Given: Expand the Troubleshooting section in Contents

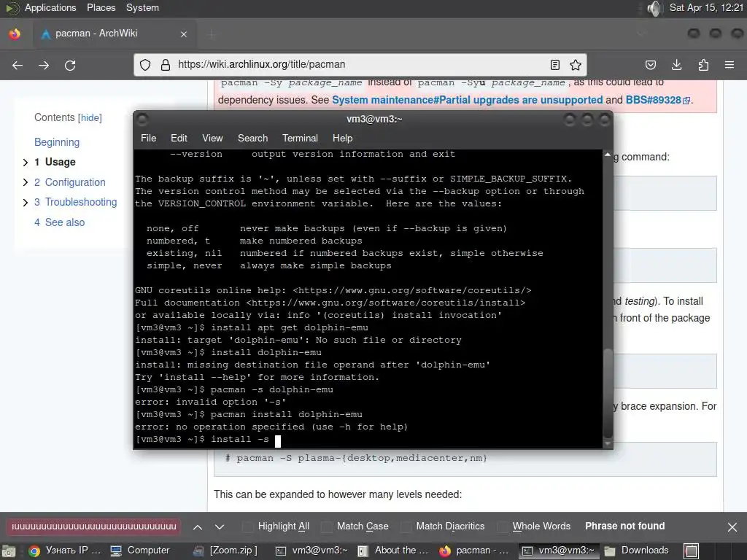Looking at the screenshot, I should pyautogui.click(x=26, y=203).
